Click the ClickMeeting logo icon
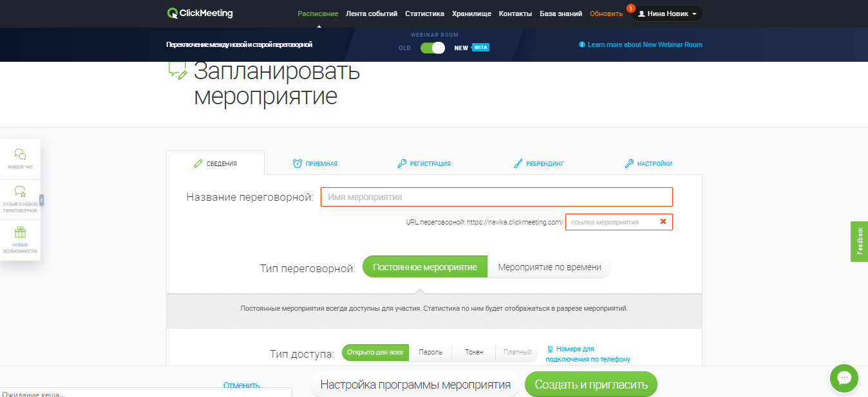 coord(172,14)
